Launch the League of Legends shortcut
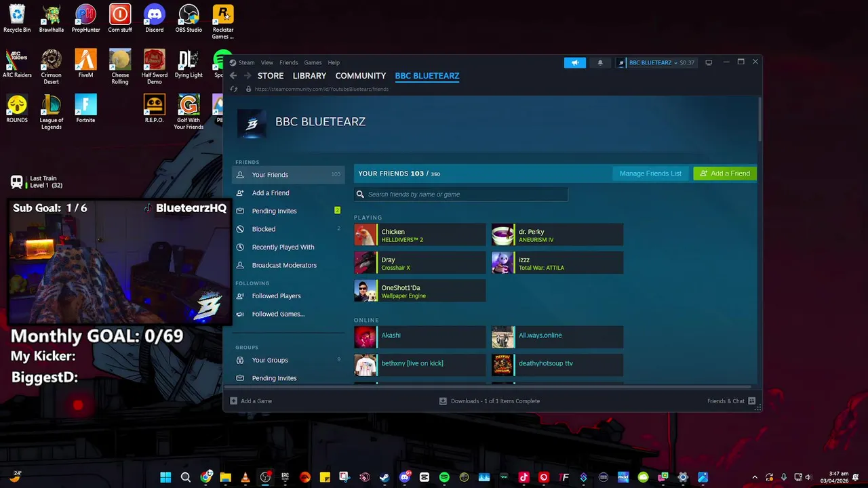 51,112
